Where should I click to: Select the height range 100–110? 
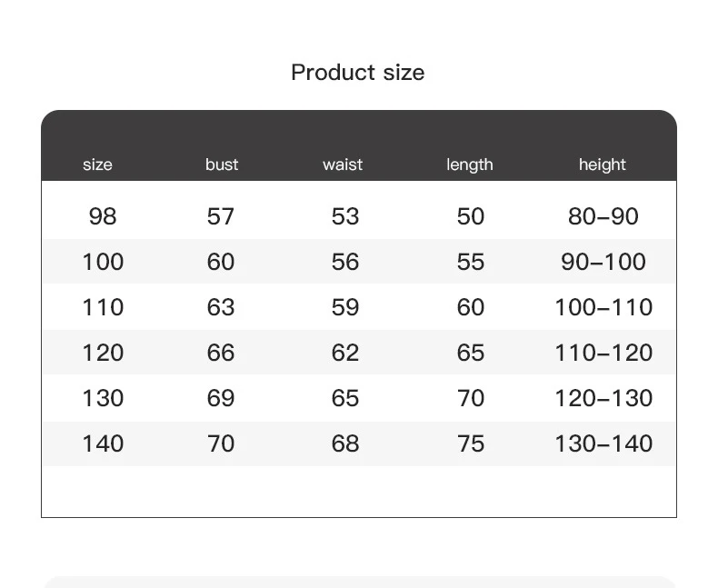coord(603,307)
